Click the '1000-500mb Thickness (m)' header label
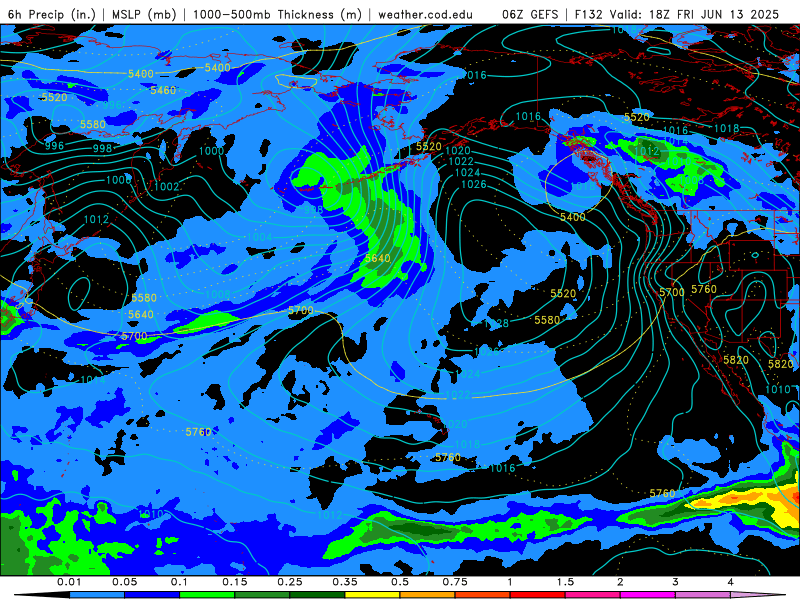Image resolution: width=800 pixels, height=600 pixels. click(277, 14)
